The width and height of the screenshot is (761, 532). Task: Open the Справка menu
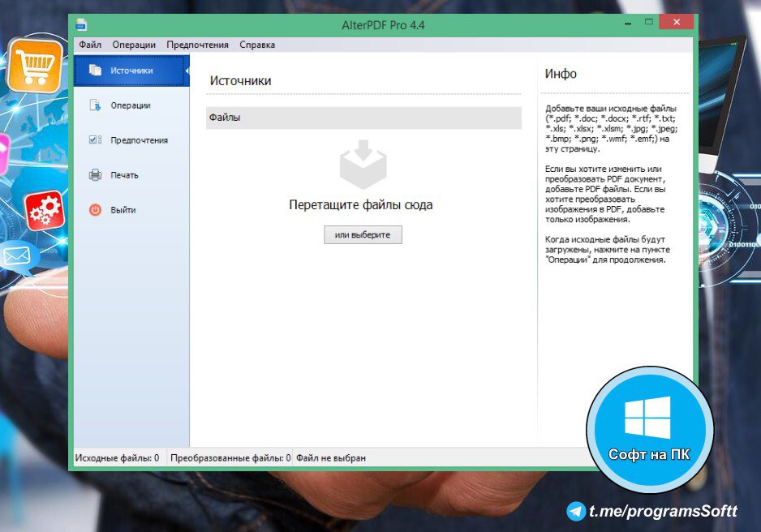[x=257, y=45]
